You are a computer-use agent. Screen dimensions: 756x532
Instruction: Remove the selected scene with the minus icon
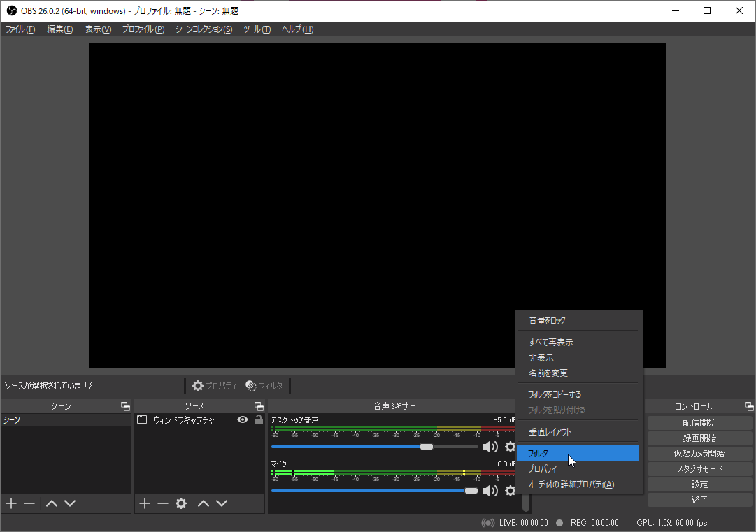[x=29, y=503]
